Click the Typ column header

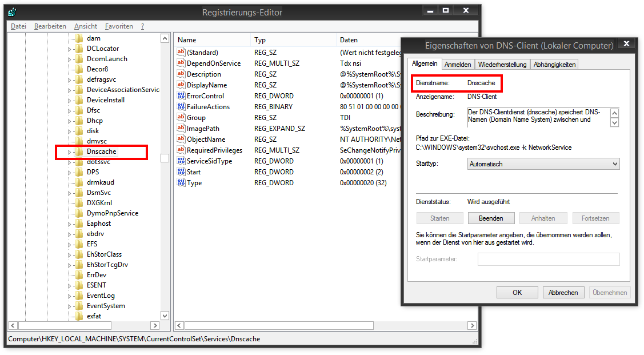click(260, 40)
